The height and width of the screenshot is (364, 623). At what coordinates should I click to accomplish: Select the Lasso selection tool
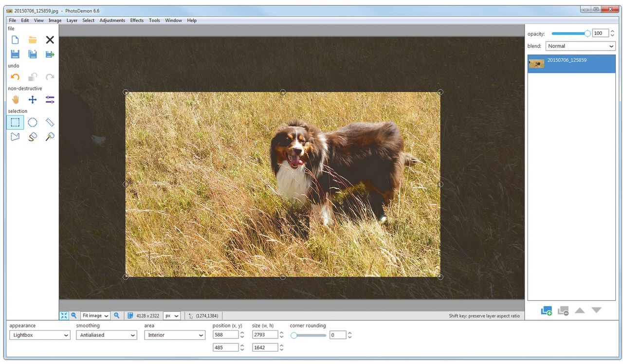[x=33, y=137]
